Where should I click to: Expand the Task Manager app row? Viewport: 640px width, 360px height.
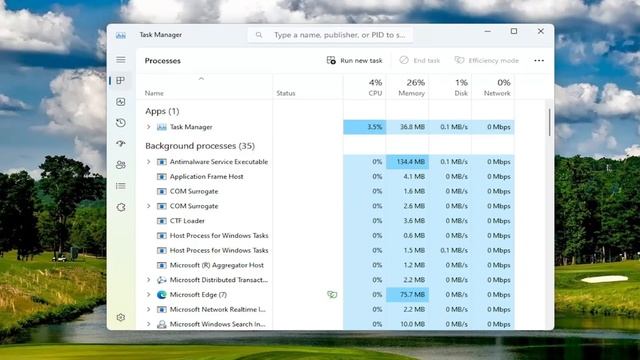(x=149, y=127)
